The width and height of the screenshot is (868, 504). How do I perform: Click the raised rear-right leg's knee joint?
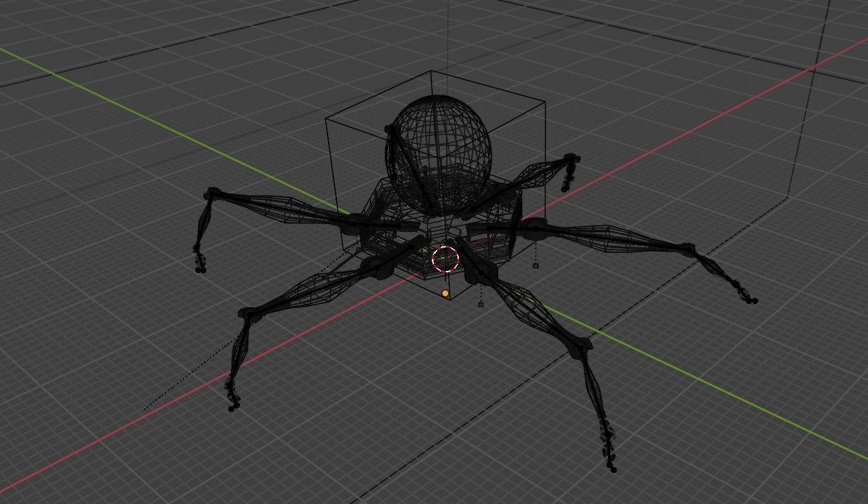coord(571,159)
